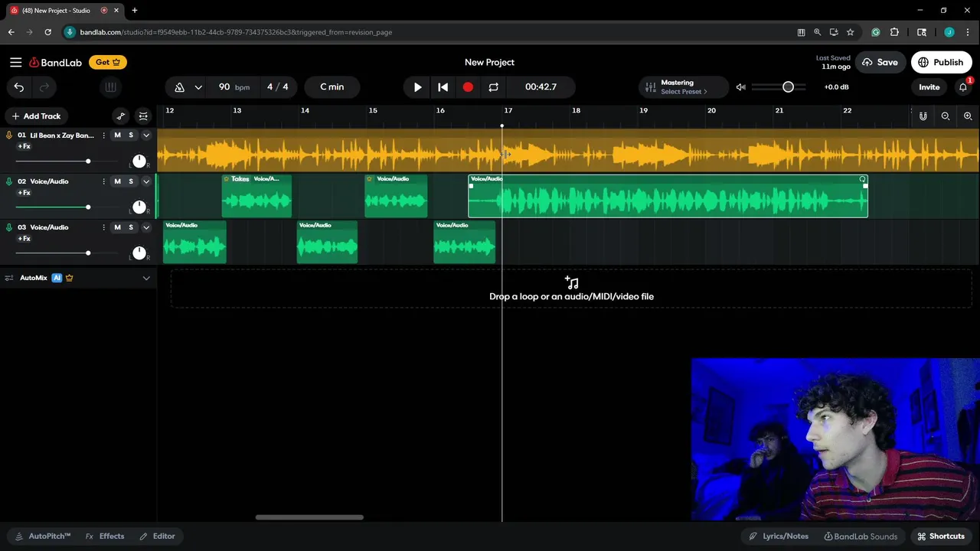Adjust track 01 volume slider

tap(88, 161)
